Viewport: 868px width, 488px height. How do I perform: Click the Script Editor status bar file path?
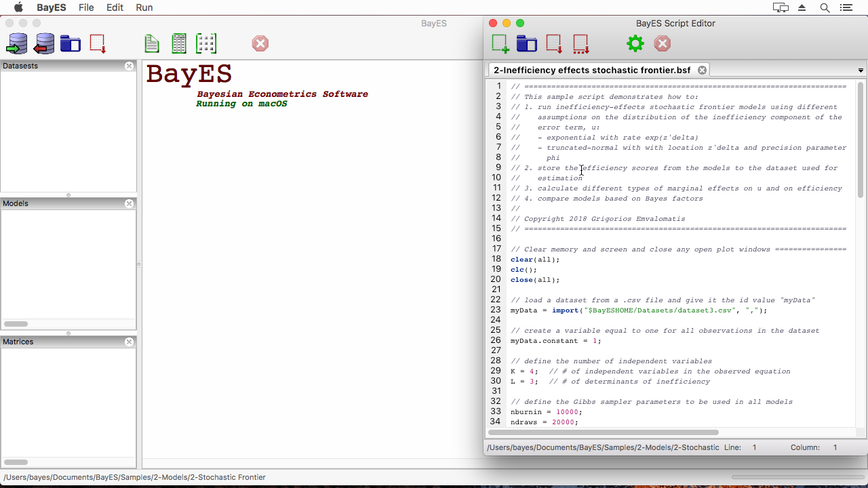[603, 447]
